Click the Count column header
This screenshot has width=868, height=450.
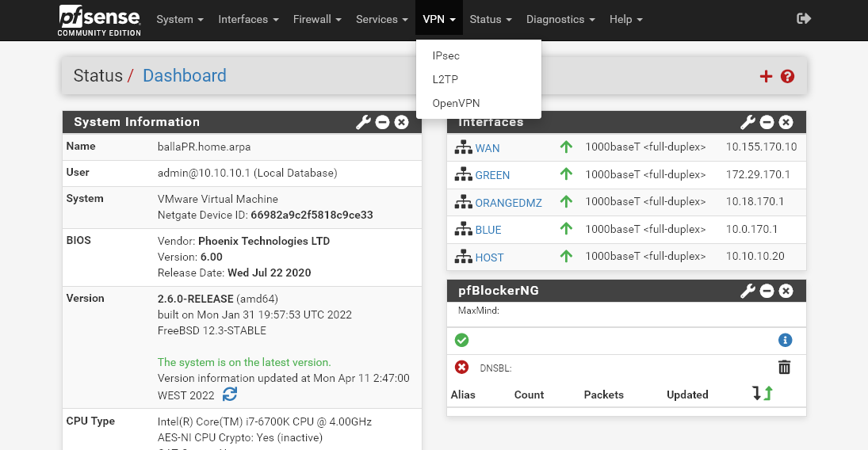[529, 395]
